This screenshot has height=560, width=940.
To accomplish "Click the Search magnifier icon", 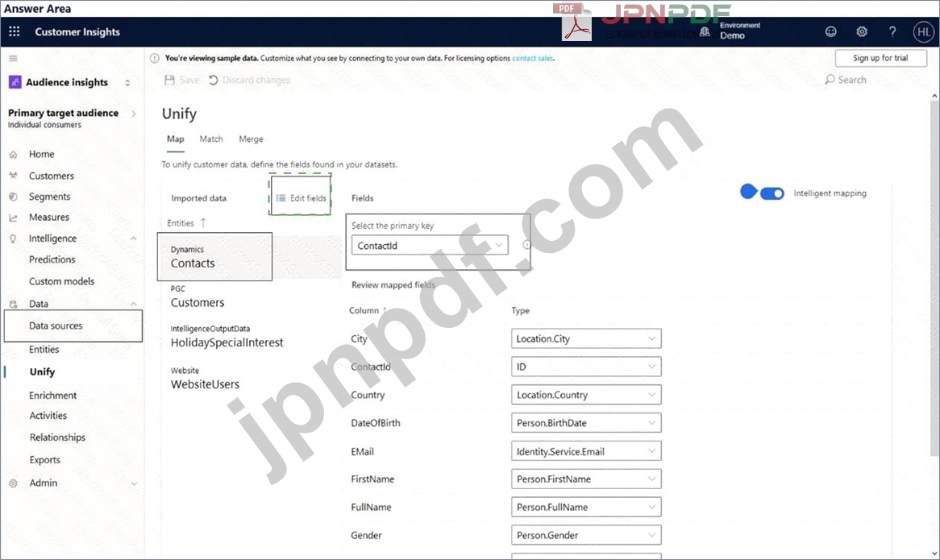I will (x=830, y=80).
